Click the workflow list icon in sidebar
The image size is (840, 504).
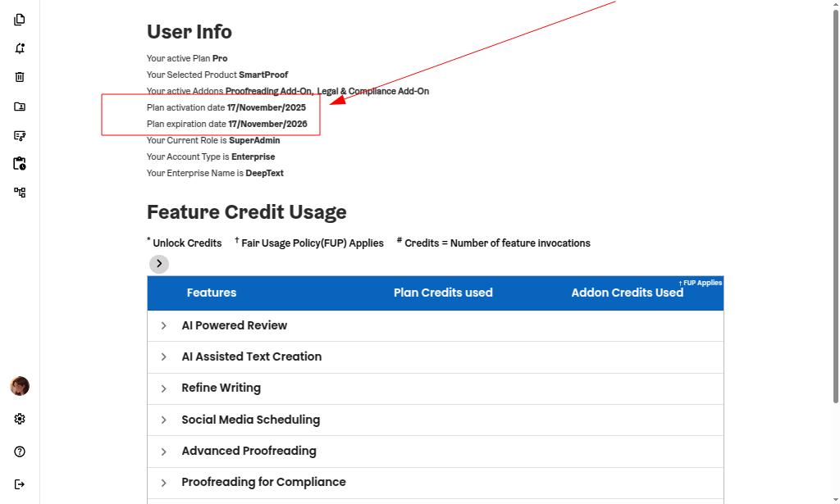20,135
